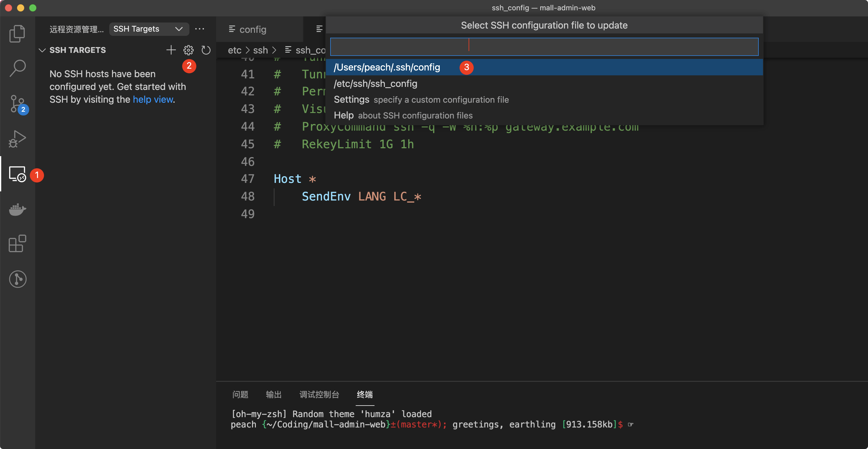Click SendEnv on line 48

click(x=326, y=196)
